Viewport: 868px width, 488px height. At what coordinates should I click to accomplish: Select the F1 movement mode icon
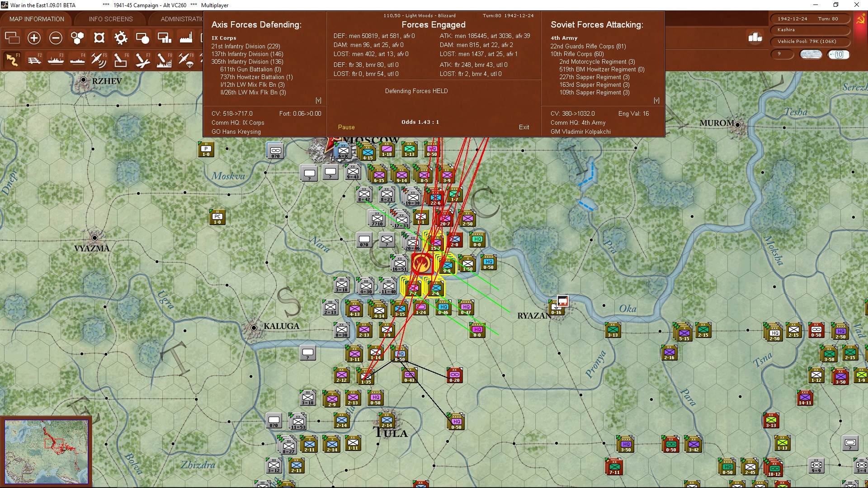(x=12, y=60)
